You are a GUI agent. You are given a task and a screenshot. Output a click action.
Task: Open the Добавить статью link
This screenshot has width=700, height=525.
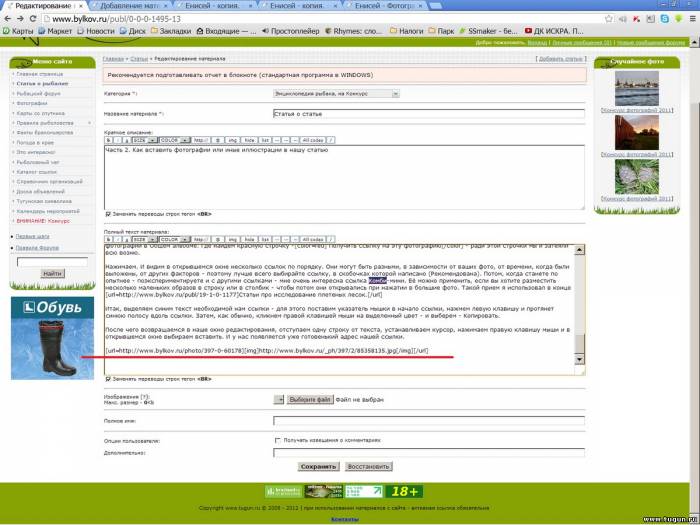[561, 59]
